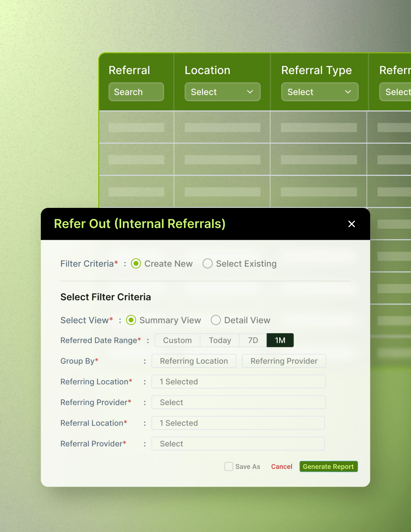This screenshot has height=532, width=411.
Task: Click the Refer Out (Internal Referrals) title
Action: tap(140, 224)
